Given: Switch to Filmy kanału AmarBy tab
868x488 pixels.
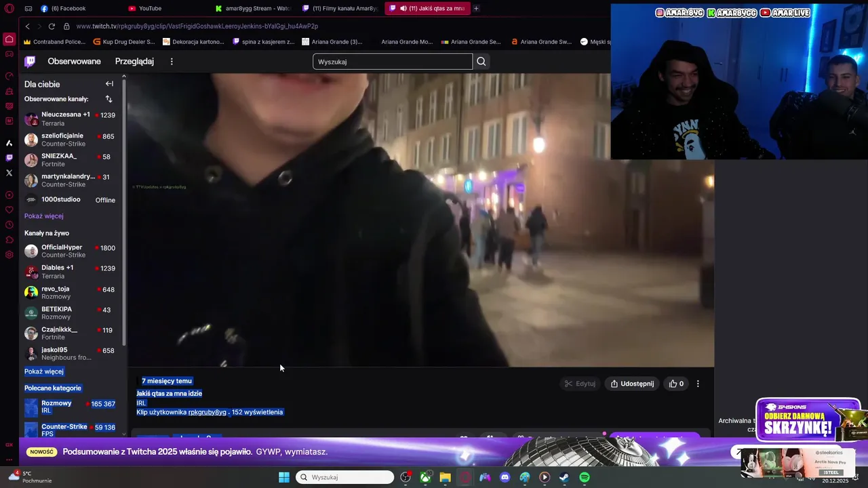Looking at the screenshot, I should pyautogui.click(x=340, y=8).
